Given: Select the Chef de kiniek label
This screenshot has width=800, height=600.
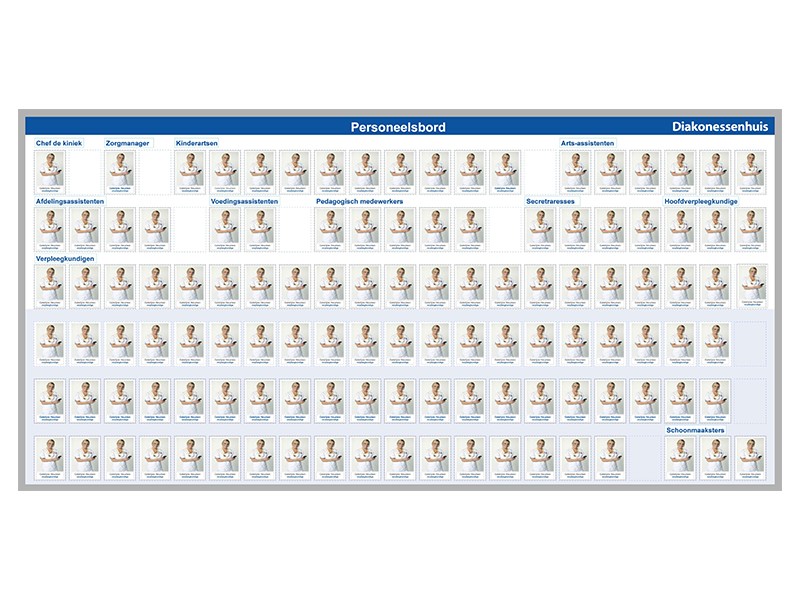Looking at the screenshot, I should point(59,143).
